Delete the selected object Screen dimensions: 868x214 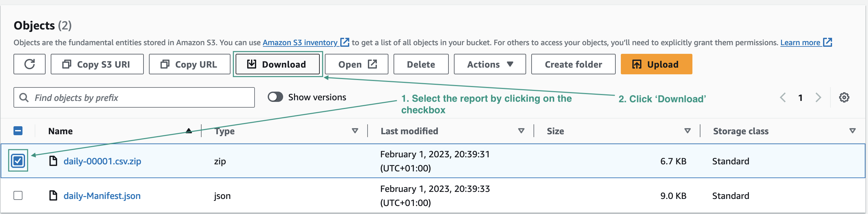[421, 64]
